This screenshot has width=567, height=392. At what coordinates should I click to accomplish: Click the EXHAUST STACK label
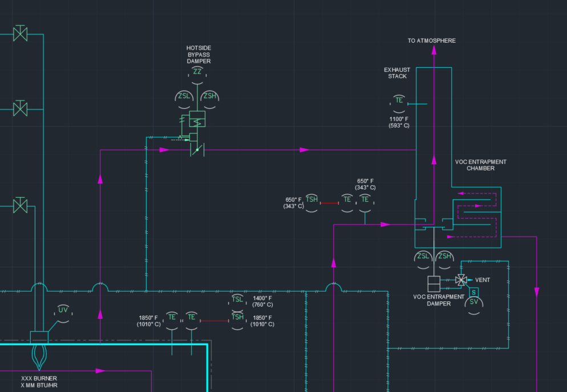(x=397, y=73)
